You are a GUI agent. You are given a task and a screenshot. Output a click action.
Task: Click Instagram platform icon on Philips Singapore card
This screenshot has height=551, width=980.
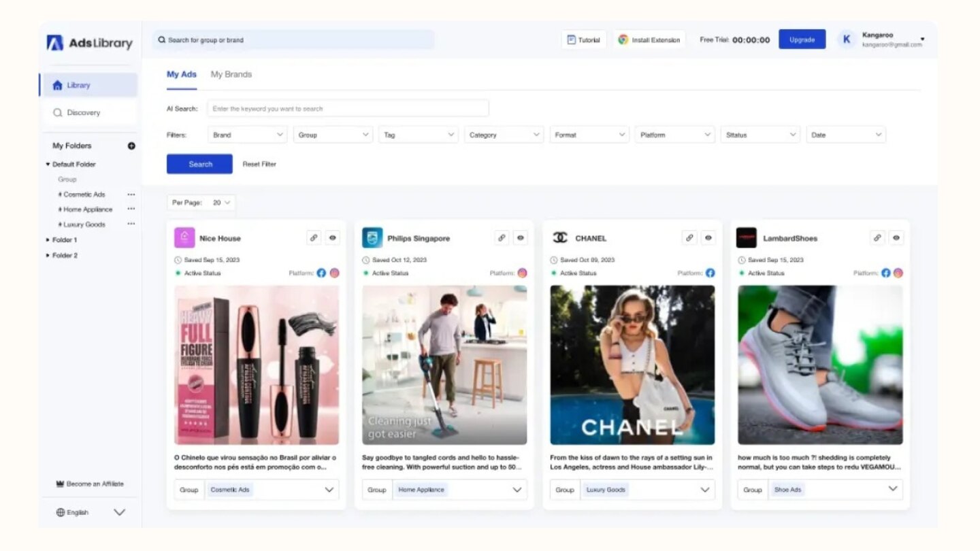coord(522,273)
